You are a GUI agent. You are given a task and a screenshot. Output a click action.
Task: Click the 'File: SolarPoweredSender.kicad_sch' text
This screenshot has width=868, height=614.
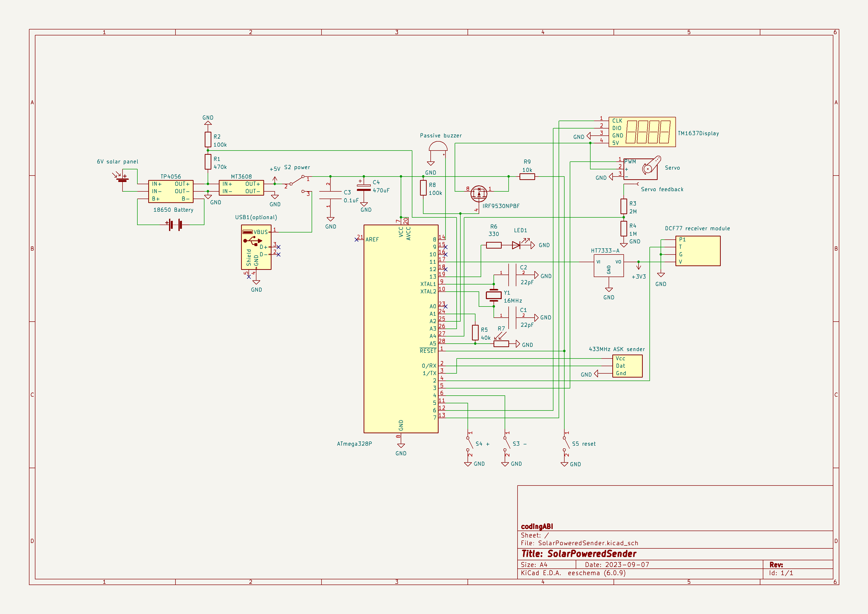tap(579, 543)
